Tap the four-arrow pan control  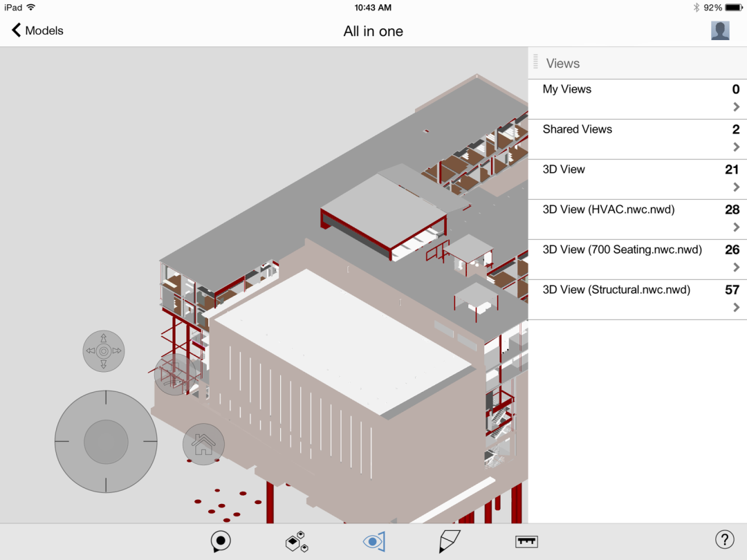coord(103,351)
